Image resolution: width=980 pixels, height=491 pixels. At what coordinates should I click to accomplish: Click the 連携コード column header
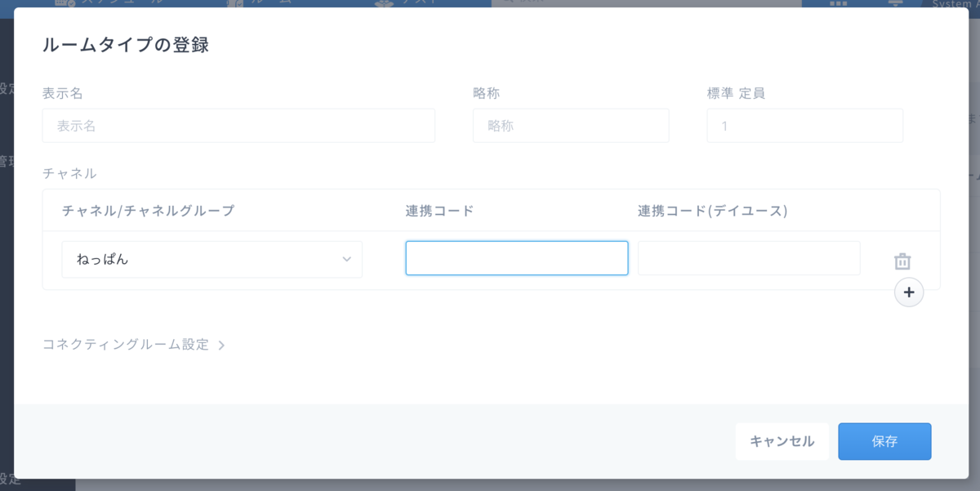[x=439, y=211]
